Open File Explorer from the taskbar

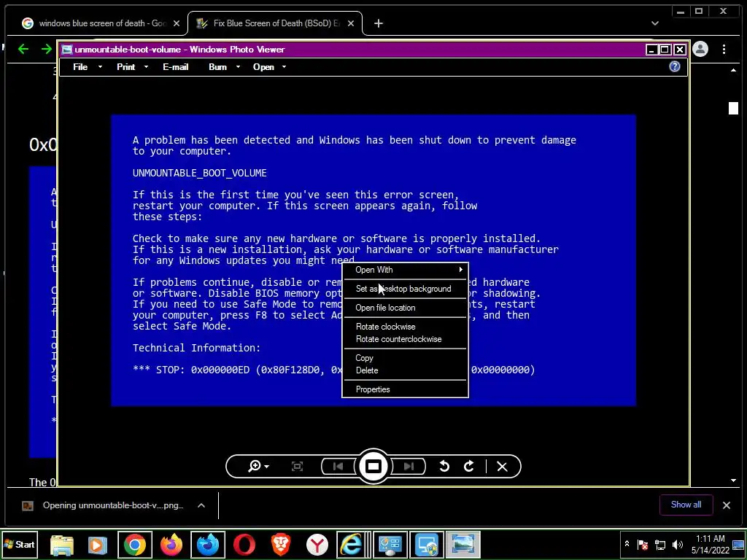[x=62, y=545]
